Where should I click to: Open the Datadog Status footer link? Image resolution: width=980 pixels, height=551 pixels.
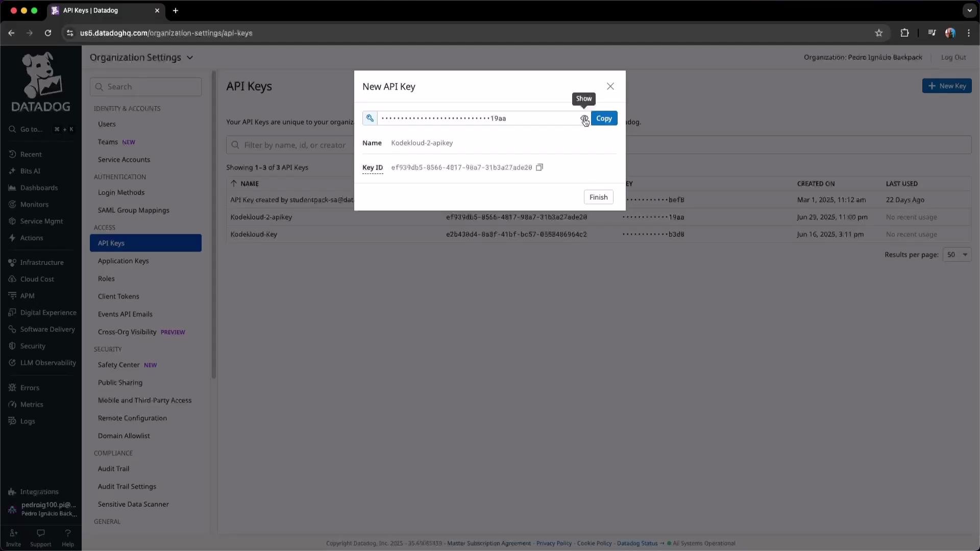(x=637, y=543)
